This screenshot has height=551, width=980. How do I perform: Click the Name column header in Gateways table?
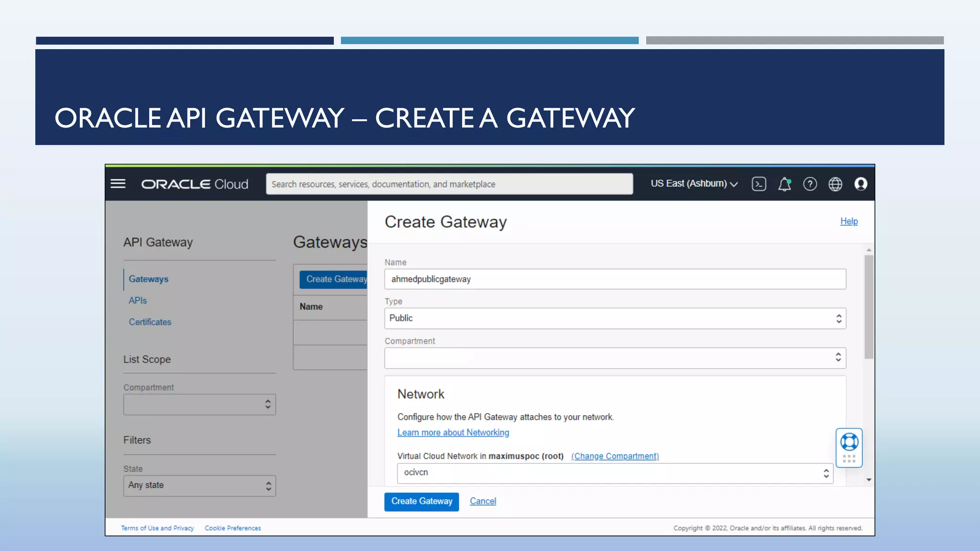(x=311, y=307)
